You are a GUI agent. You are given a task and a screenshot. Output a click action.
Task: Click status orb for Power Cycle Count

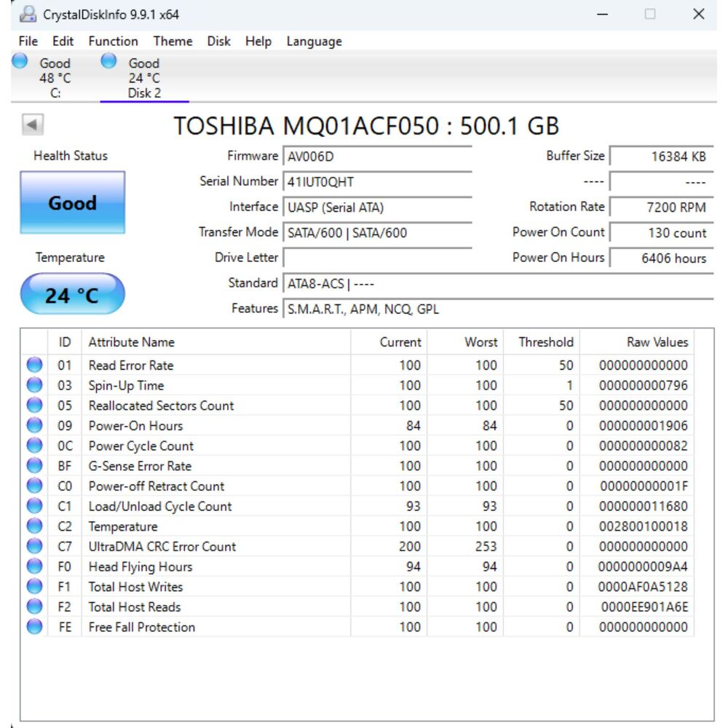(34, 446)
